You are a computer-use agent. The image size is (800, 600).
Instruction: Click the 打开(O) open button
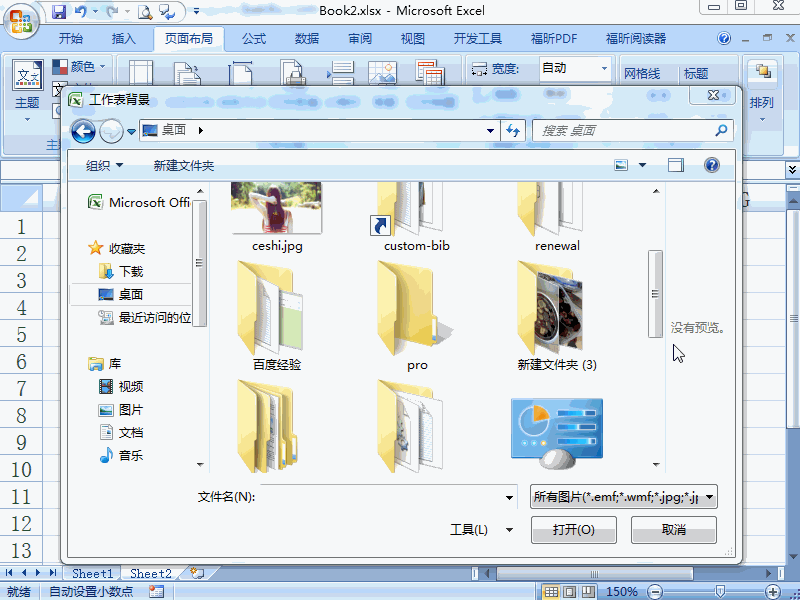[x=573, y=530]
